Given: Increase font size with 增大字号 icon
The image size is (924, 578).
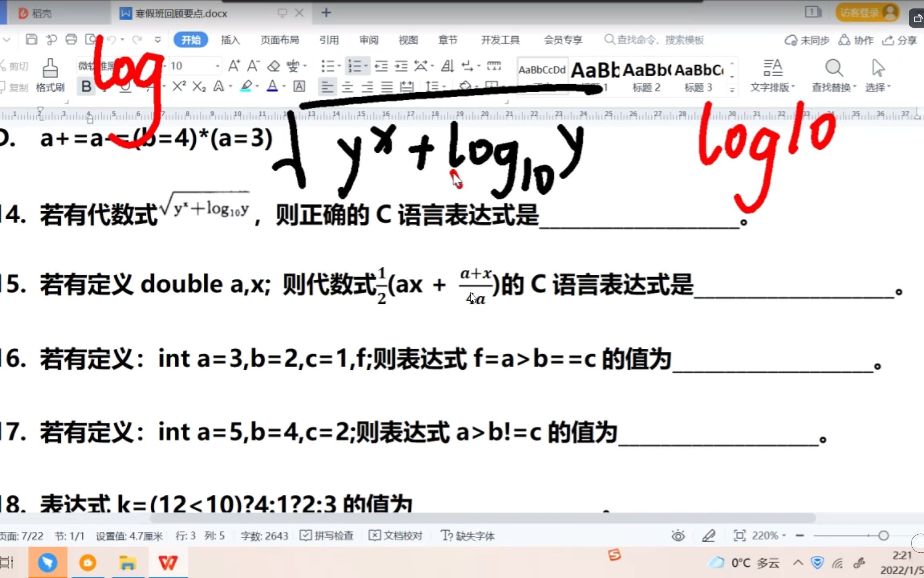Looking at the screenshot, I should (x=234, y=66).
